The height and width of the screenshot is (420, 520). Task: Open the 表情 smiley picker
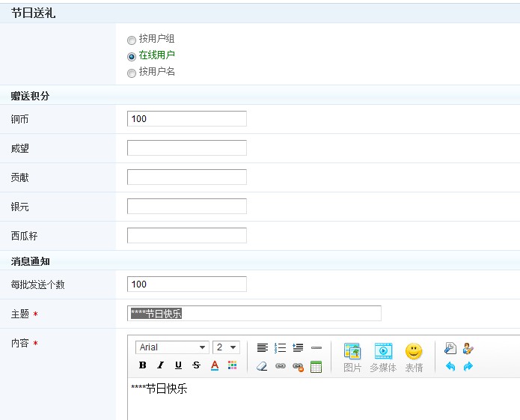(x=414, y=358)
